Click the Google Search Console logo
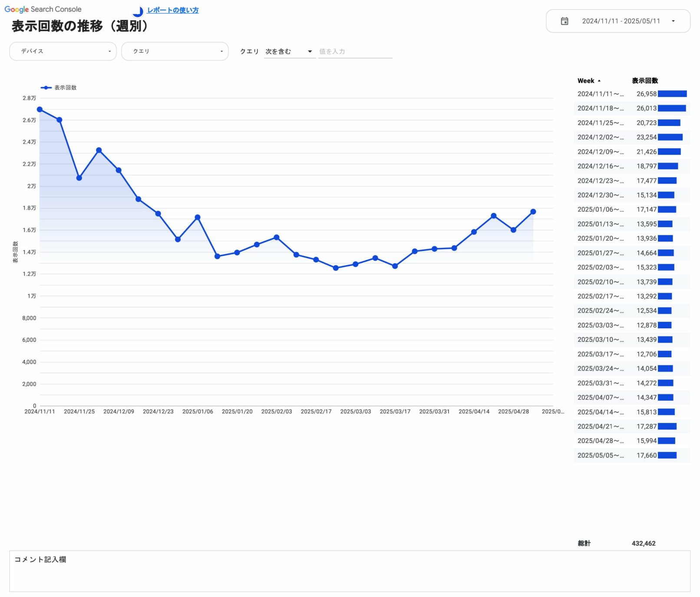Screen dimensions: 700x597 point(43,9)
